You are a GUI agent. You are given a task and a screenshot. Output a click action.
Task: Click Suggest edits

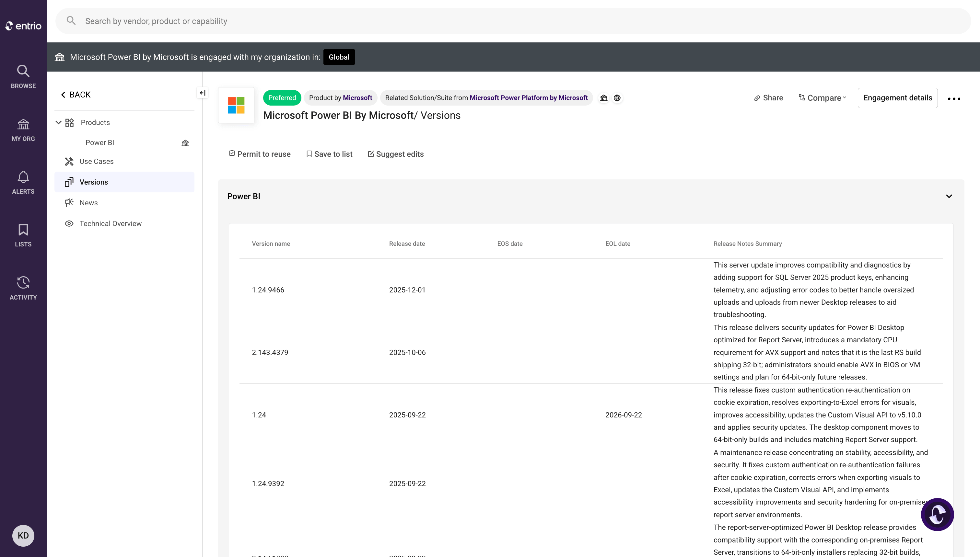click(x=396, y=154)
